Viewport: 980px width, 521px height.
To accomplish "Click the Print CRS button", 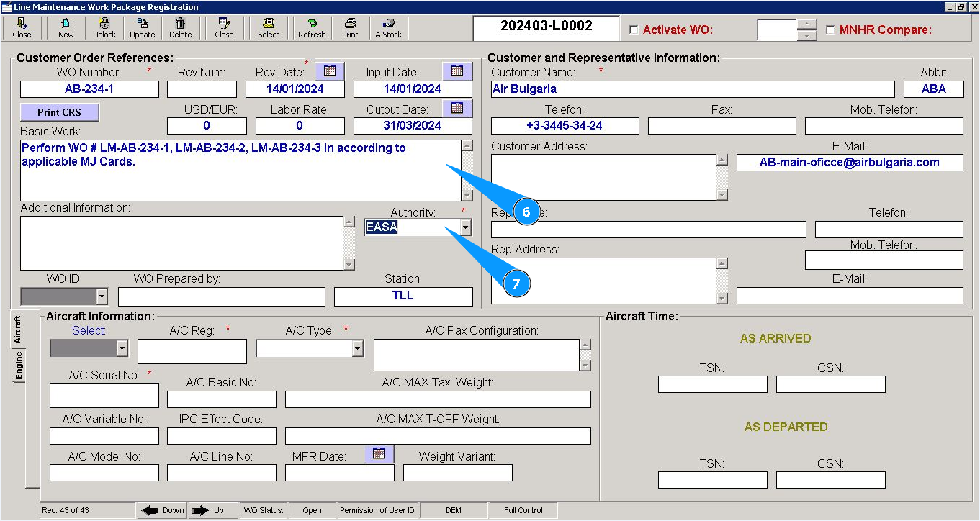I will pos(59,112).
